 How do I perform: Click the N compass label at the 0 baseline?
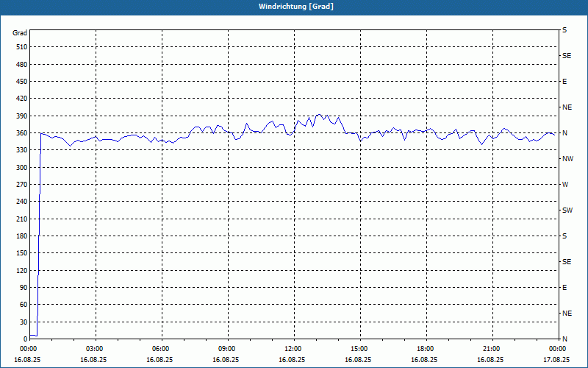pyautogui.click(x=564, y=339)
